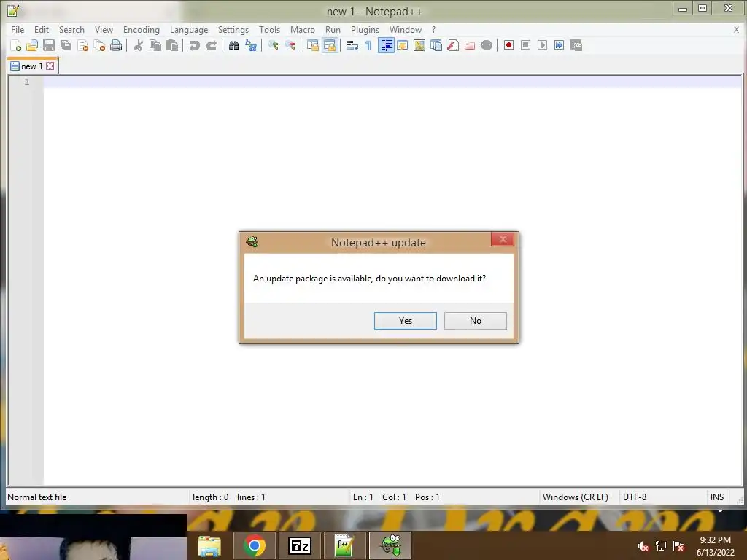Start macro recording with red dot icon
This screenshot has width=747, height=560.
point(508,45)
